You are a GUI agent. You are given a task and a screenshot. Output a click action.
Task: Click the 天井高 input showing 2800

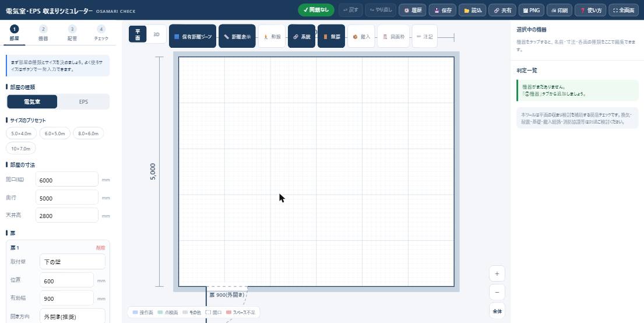[x=67, y=215]
